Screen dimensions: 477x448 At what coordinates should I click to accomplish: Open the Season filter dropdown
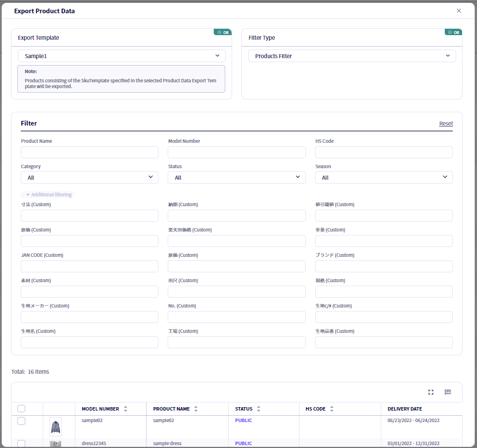[384, 177]
